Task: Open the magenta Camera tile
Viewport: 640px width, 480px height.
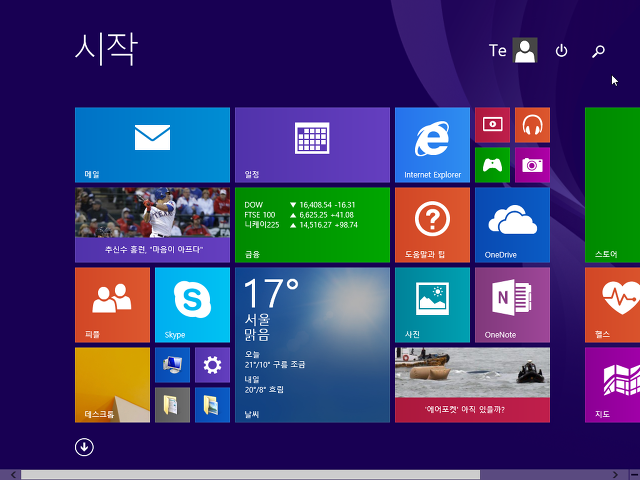Action: 532,165
